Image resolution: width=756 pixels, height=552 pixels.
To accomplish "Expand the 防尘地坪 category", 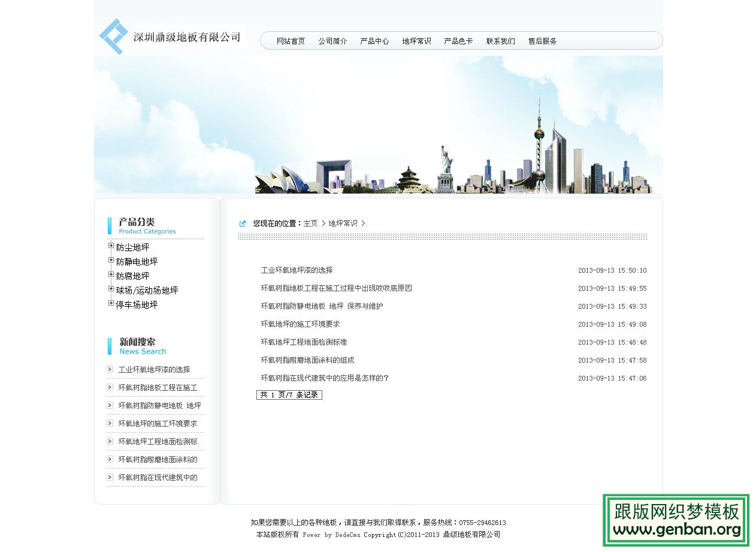I will (x=111, y=245).
